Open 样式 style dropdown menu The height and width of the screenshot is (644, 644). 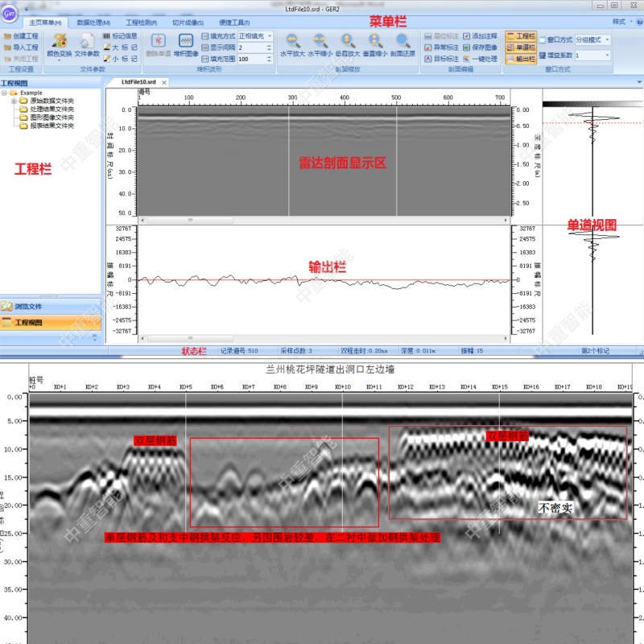click(x=621, y=22)
